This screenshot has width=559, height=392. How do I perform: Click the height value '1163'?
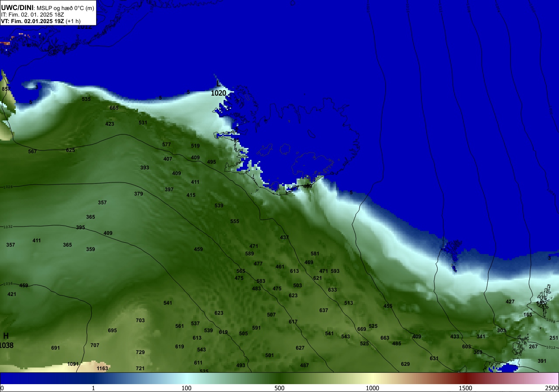tap(102, 368)
